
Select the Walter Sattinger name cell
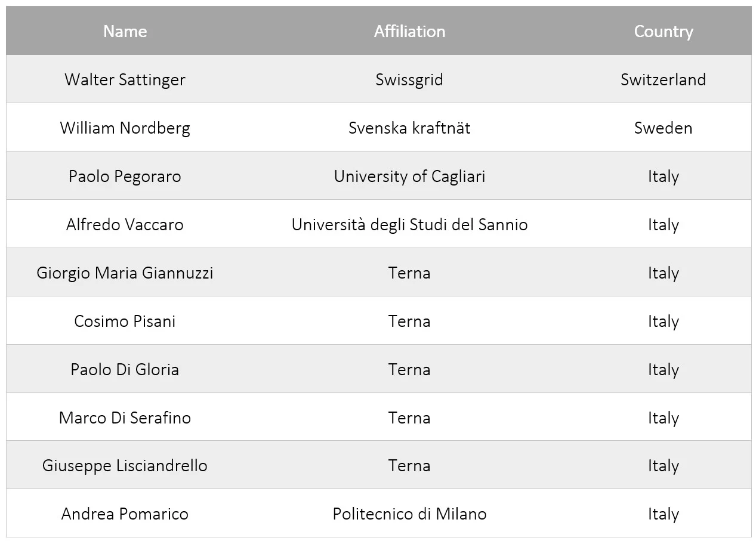pyautogui.click(x=125, y=79)
